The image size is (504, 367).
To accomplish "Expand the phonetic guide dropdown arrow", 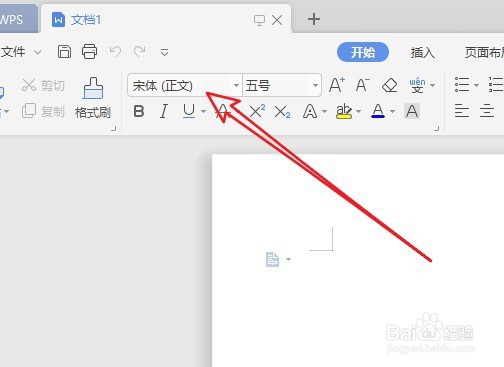I will pos(433,85).
